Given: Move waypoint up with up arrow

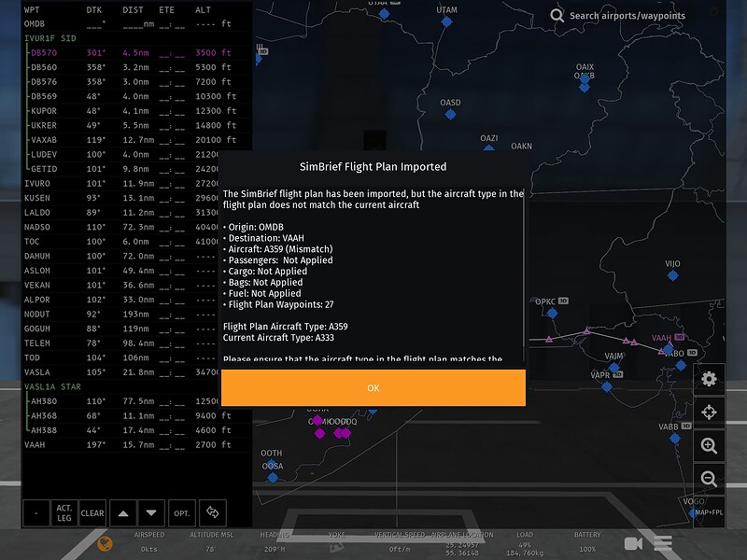Looking at the screenshot, I should coord(123,512).
